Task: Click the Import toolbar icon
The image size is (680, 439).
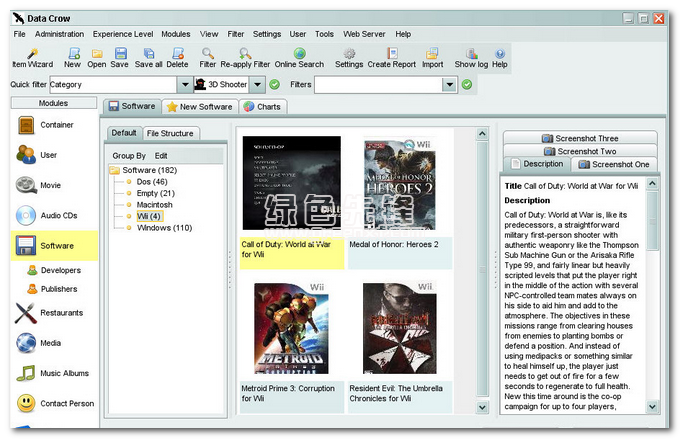Action: click(x=432, y=58)
